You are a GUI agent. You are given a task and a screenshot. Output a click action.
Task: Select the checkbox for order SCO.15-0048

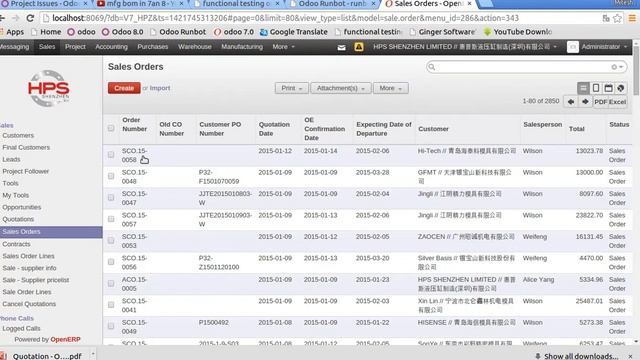111,176
